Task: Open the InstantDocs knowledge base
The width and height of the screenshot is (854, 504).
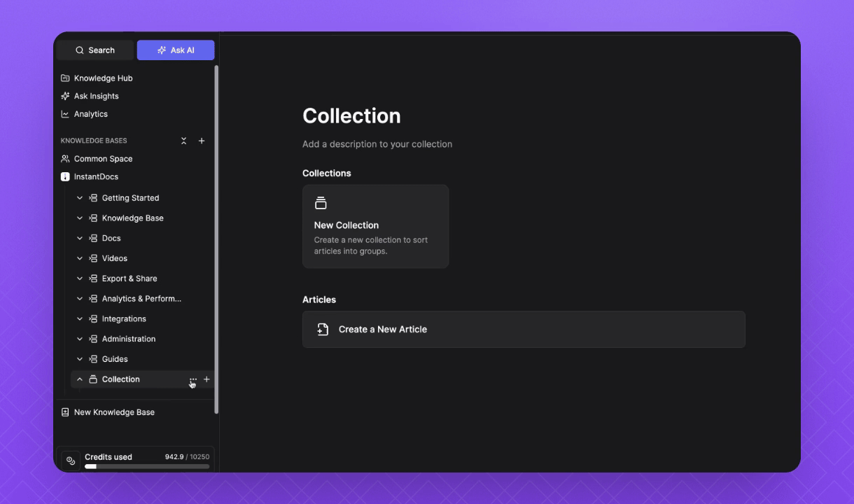Action: click(x=97, y=177)
